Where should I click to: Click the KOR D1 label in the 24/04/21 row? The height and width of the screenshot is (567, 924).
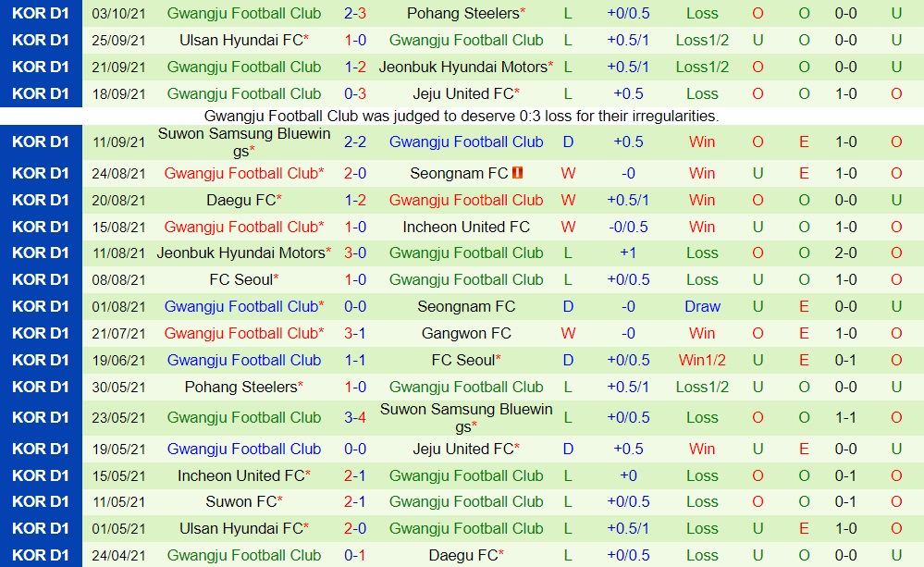click(41, 555)
